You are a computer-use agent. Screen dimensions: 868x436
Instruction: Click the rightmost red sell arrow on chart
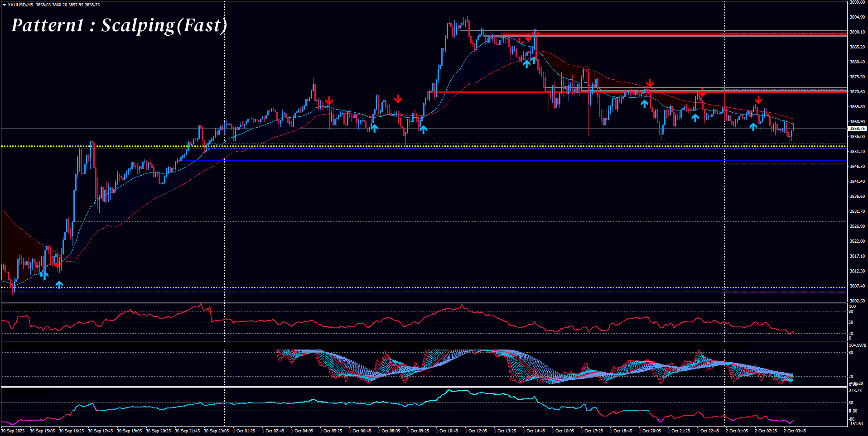(758, 100)
